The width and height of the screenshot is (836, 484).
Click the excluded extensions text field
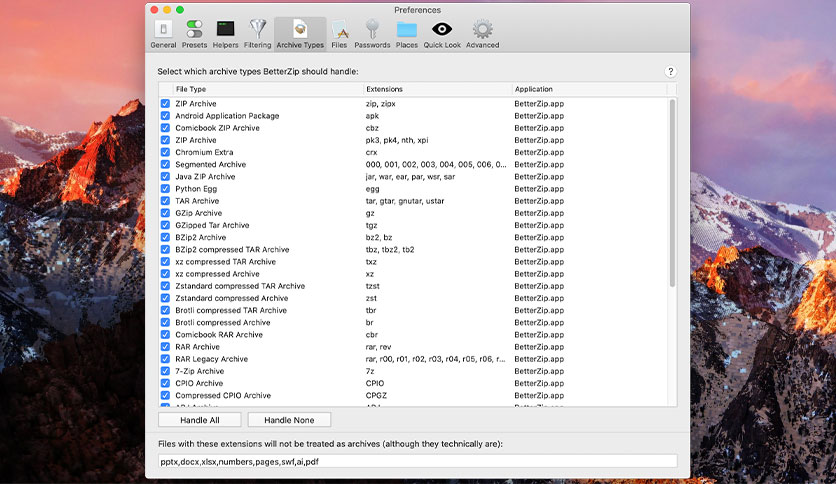417,462
